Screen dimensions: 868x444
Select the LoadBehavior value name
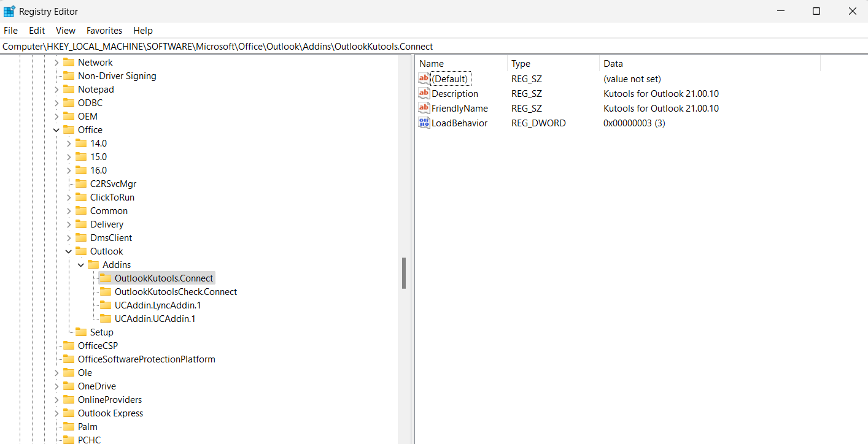point(459,123)
